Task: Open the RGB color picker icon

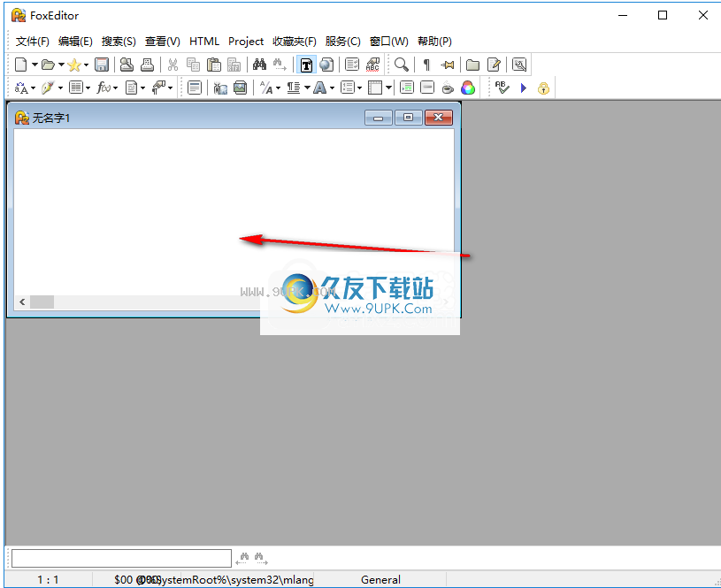Action: [468, 88]
